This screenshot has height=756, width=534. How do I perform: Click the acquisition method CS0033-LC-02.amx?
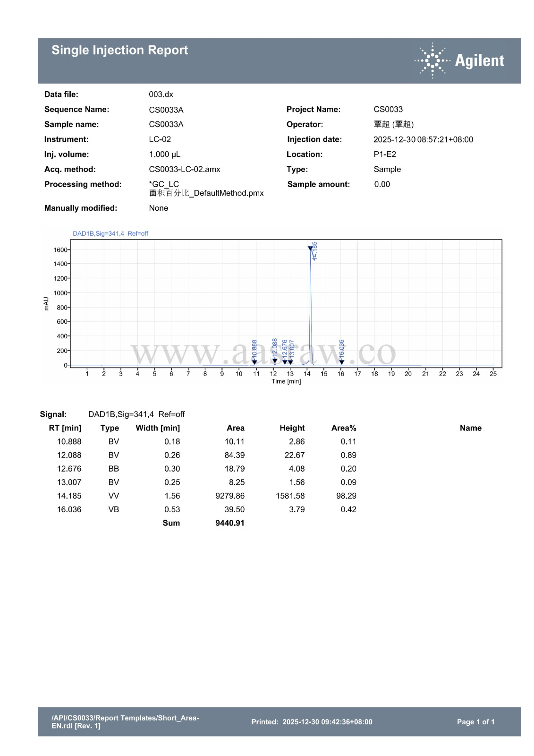coord(185,169)
